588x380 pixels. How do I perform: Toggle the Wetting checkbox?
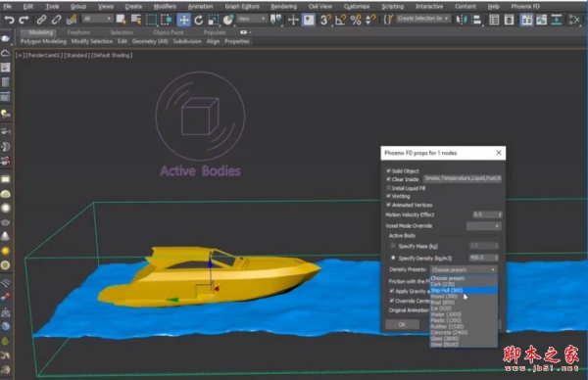[388, 196]
